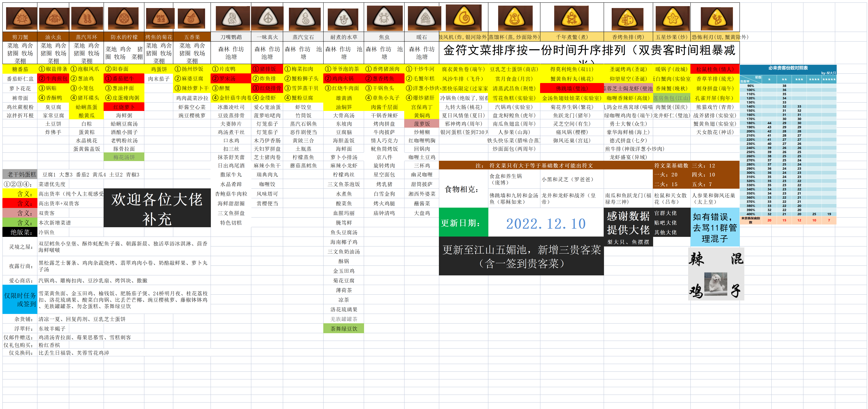Click the white dog photo thumbnail
868x409 pixels.
pos(715,284)
